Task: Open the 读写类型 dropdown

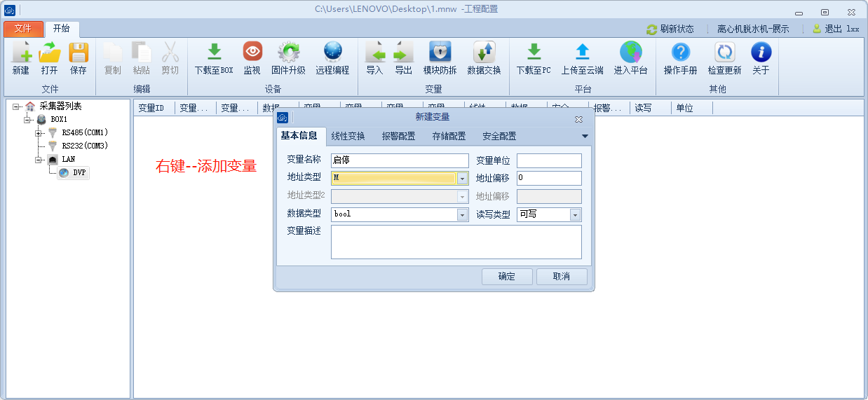Action: [x=576, y=215]
